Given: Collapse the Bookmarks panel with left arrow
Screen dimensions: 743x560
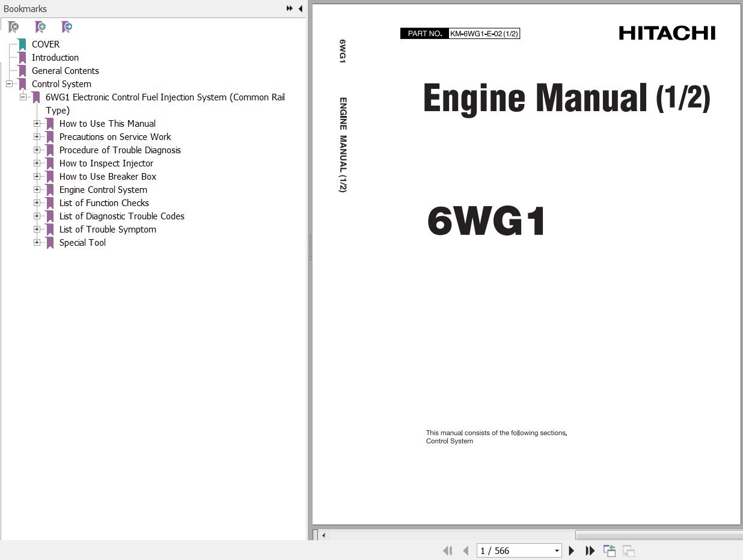Looking at the screenshot, I should [x=300, y=8].
